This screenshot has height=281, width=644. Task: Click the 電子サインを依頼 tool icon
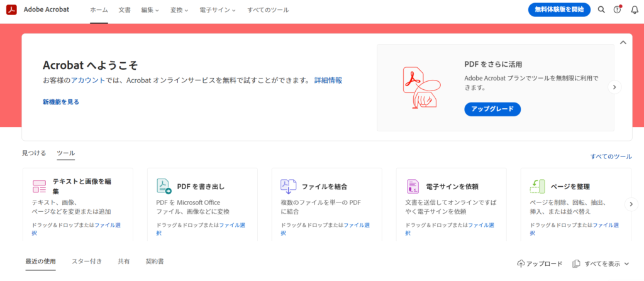tap(413, 187)
